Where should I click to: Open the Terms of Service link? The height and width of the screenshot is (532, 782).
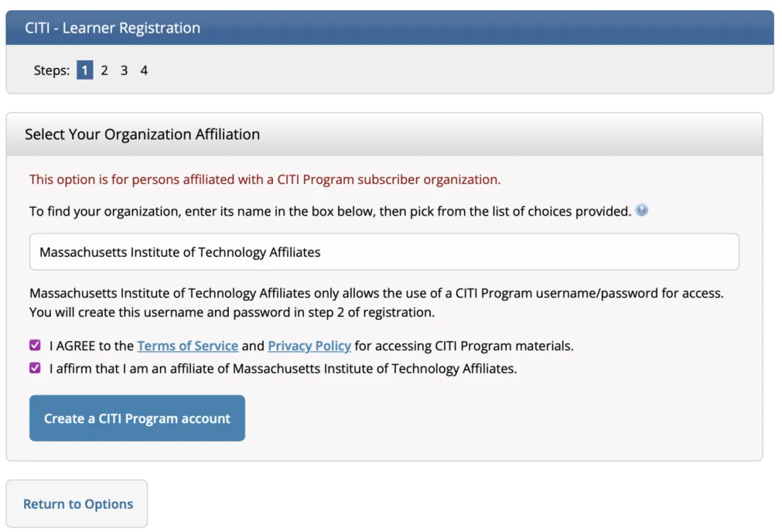[188, 345]
